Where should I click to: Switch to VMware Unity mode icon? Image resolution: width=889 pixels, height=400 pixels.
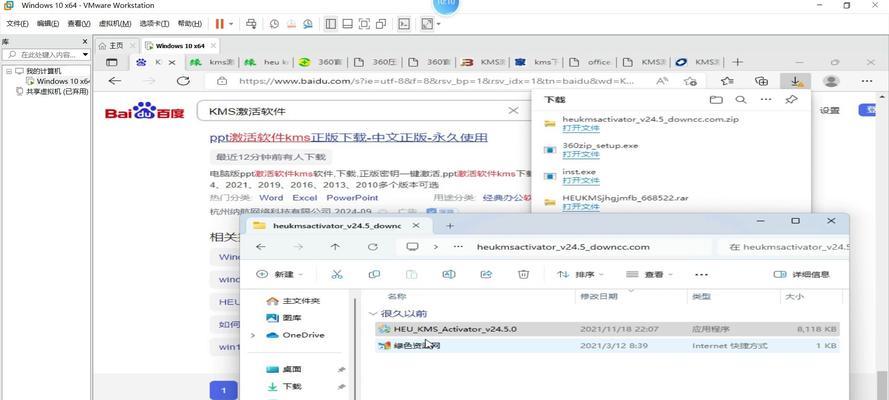(x=381, y=24)
